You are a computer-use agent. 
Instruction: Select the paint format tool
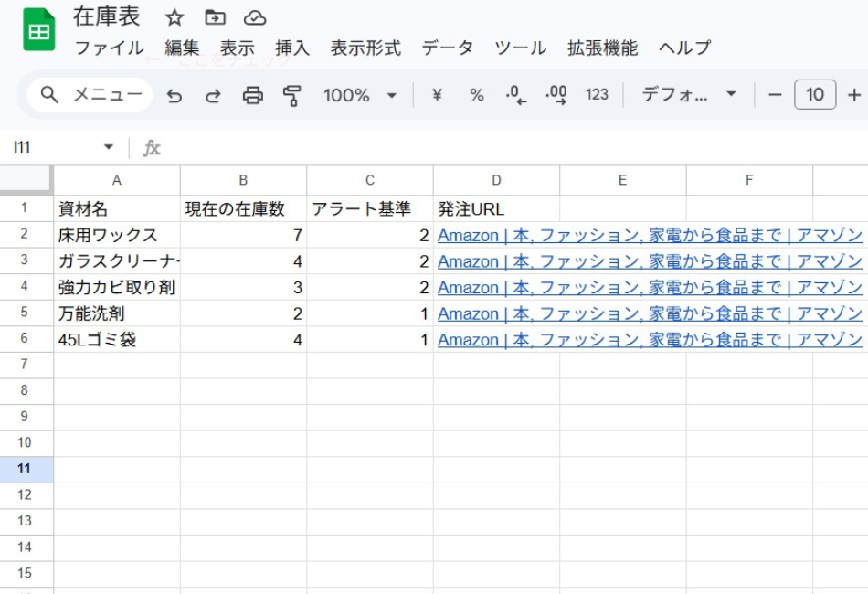point(292,94)
